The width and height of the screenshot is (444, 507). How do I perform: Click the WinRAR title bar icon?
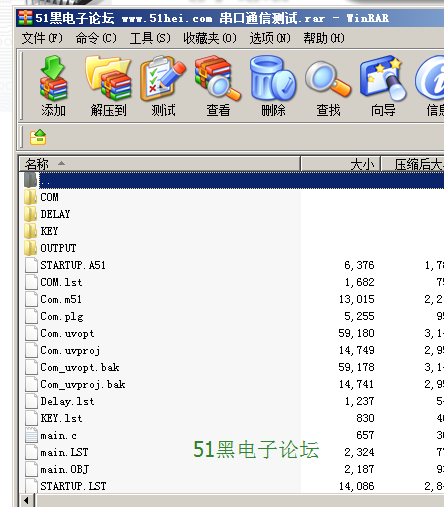25,18
